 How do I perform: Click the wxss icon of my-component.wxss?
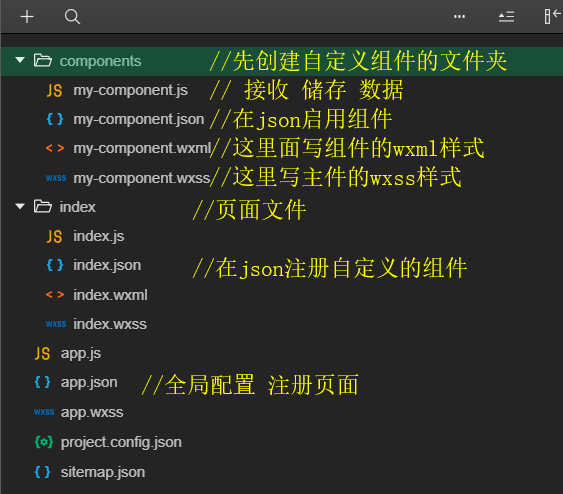coord(56,178)
